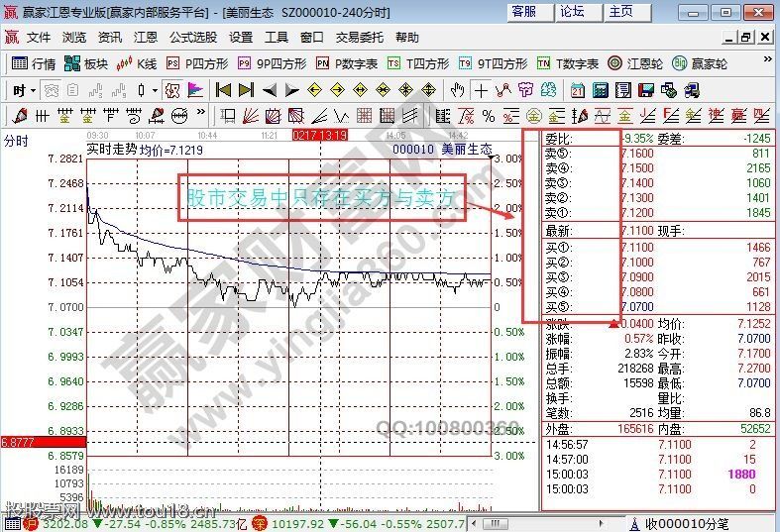This screenshot has width=780, height=532.
Task: Open the 工具 menu
Action: (x=277, y=38)
